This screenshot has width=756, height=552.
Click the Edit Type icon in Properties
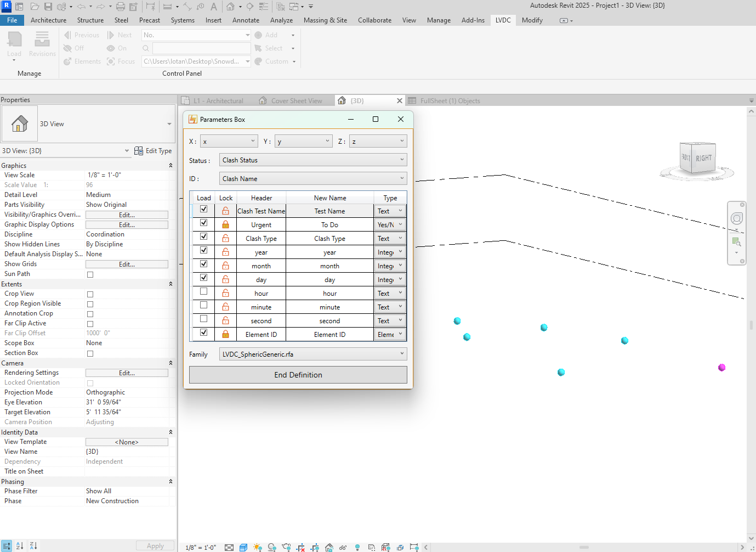[x=153, y=151]
